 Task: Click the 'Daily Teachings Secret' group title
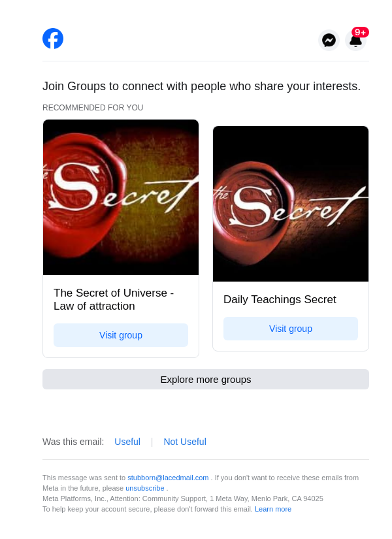pos(280,299)
